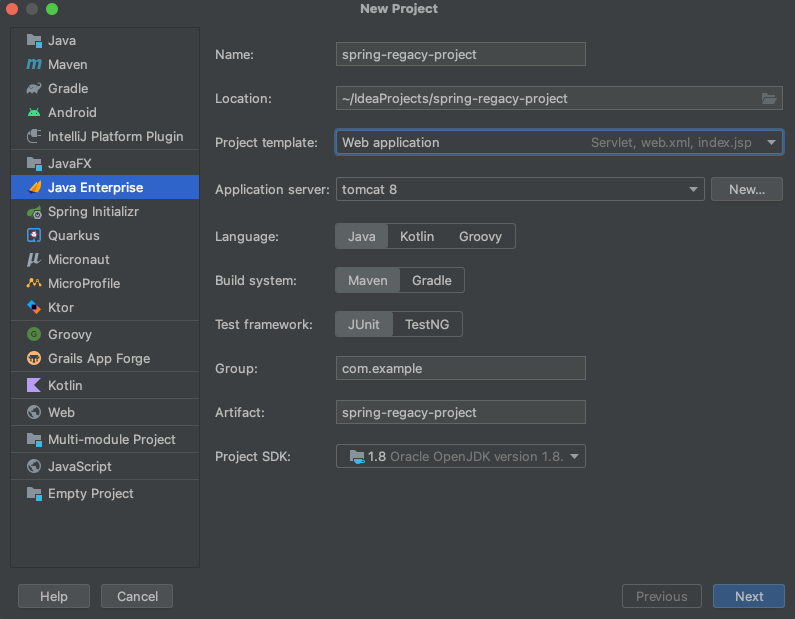The height and width of the screenshot is (619, 795).
Task: Click the Quarkus icon
Action: [x=34, y=235]
